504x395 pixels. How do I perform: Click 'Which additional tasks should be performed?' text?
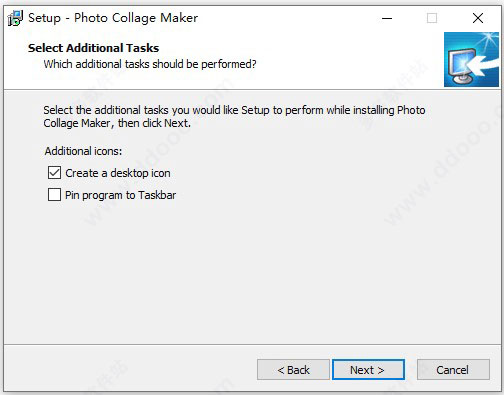(x=150, y=64)
